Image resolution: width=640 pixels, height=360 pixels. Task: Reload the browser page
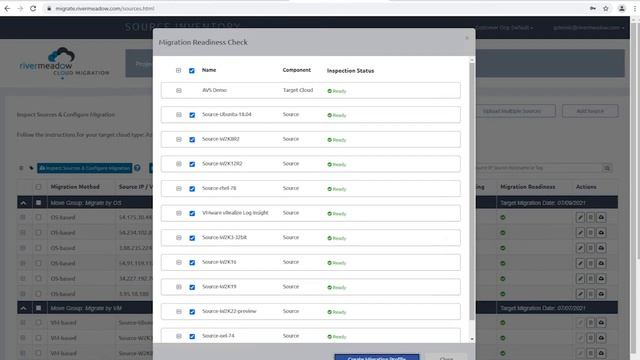(33, 8)
